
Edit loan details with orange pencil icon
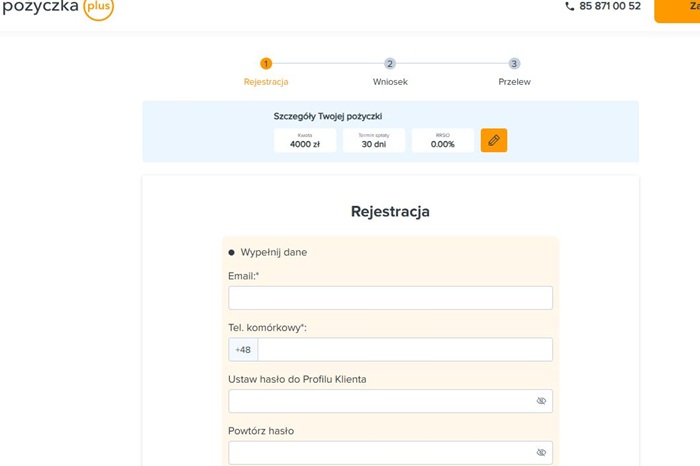pos(493,140)
